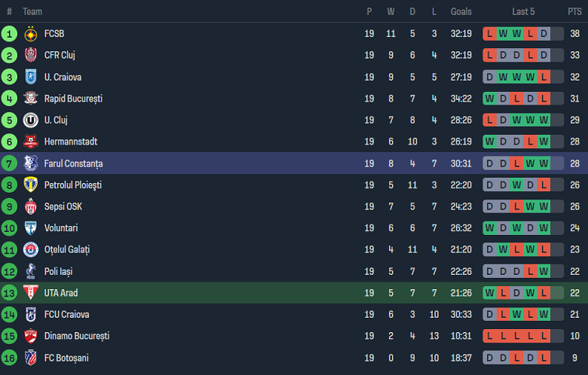
Task: Click the UTA Arad crest icon
Action: pos(31,293)
